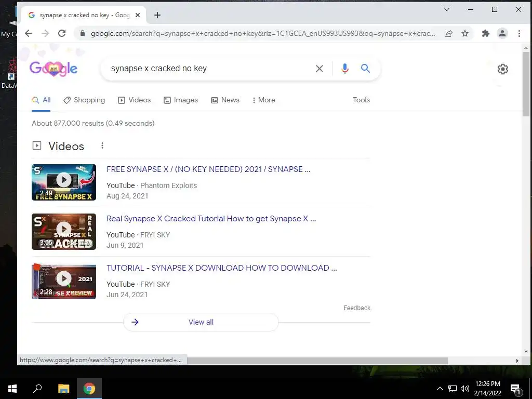View all video results
This screenshot has height=399, width=532.
point(201,322)
